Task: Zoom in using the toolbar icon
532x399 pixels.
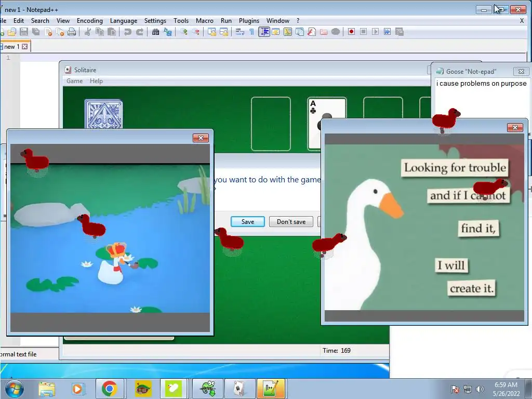Action: [184, 32]
